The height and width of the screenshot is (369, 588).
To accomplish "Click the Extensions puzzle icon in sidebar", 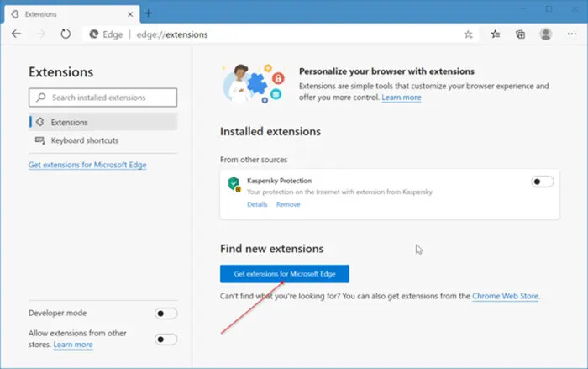I will pyautogui.click(x=40, y=122).
